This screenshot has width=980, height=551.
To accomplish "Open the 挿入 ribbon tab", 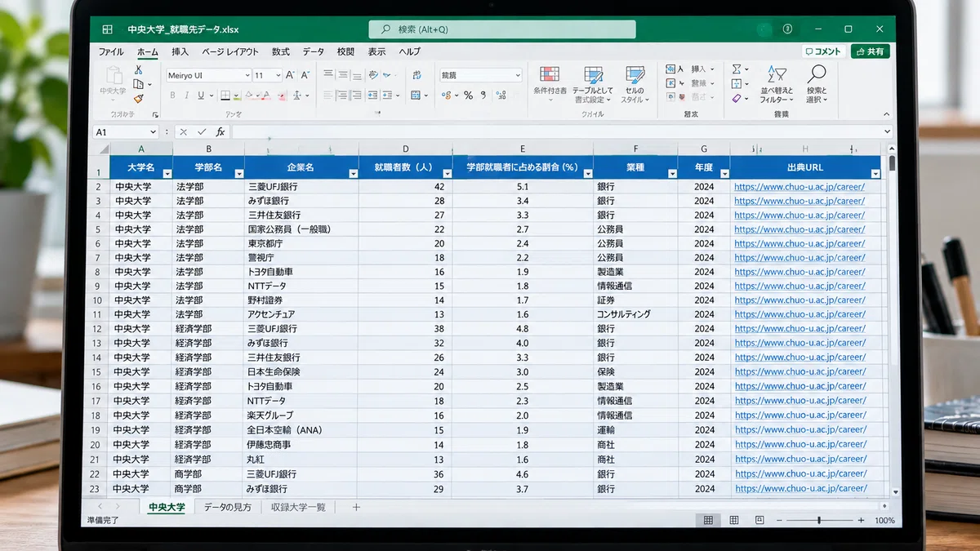I will pyautogui.click(x=180, y=51).
